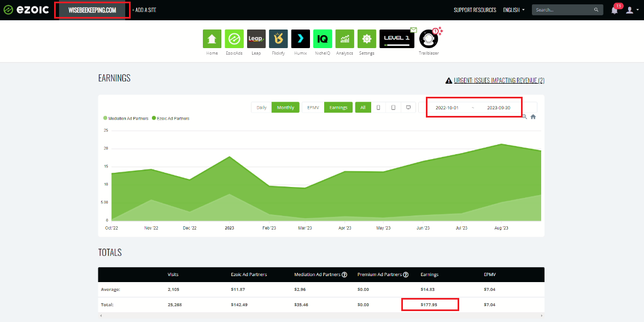Screen dimensions: 644x322
Task: Click + ADD A SITE
Action: coord(144,10)
